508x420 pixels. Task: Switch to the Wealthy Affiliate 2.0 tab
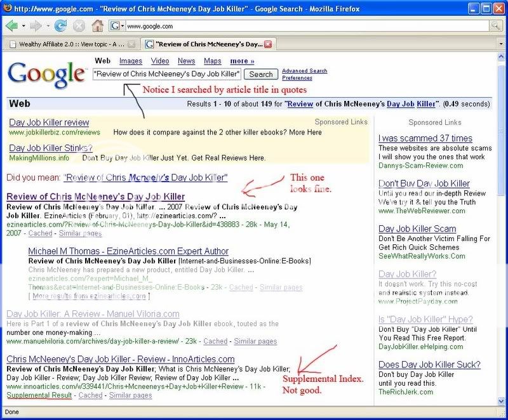tap(71, 44)
